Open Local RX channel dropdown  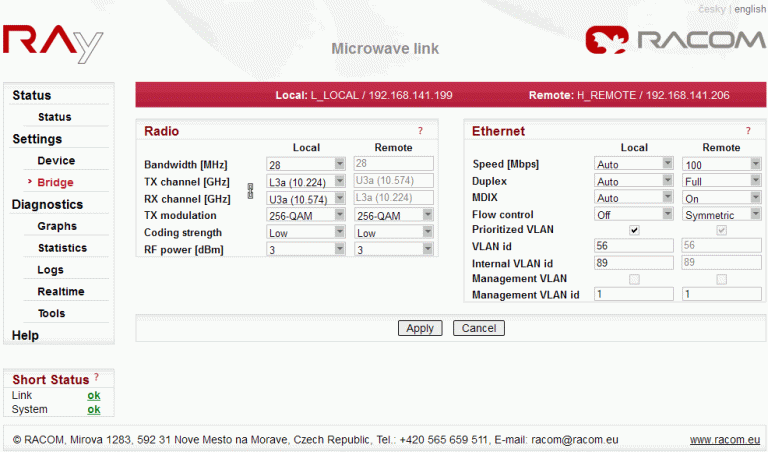click(306, 199)
